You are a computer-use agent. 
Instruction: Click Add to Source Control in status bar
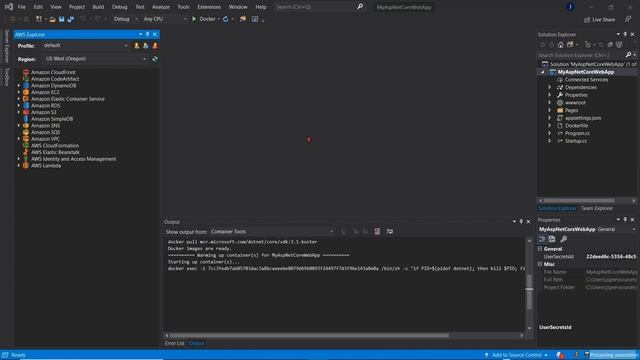click(517, 355)
